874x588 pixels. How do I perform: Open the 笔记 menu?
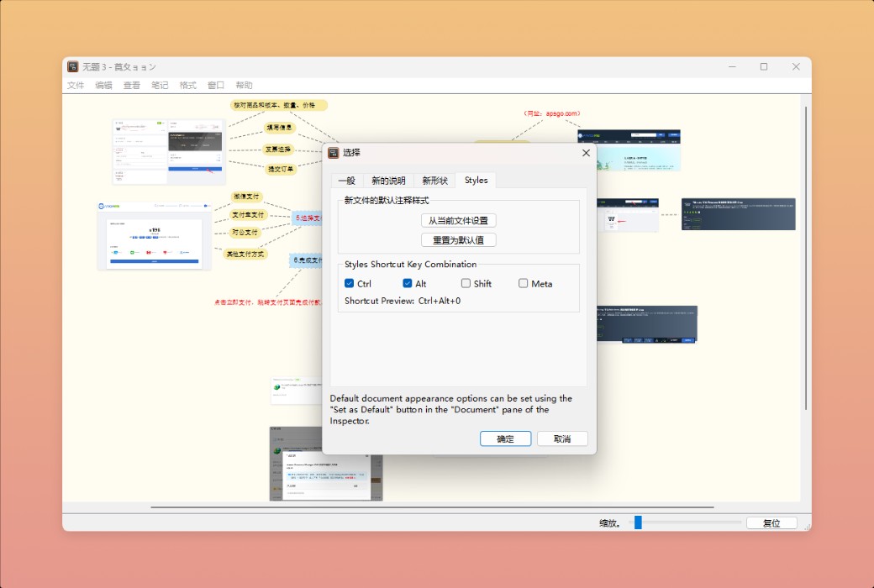160,85
